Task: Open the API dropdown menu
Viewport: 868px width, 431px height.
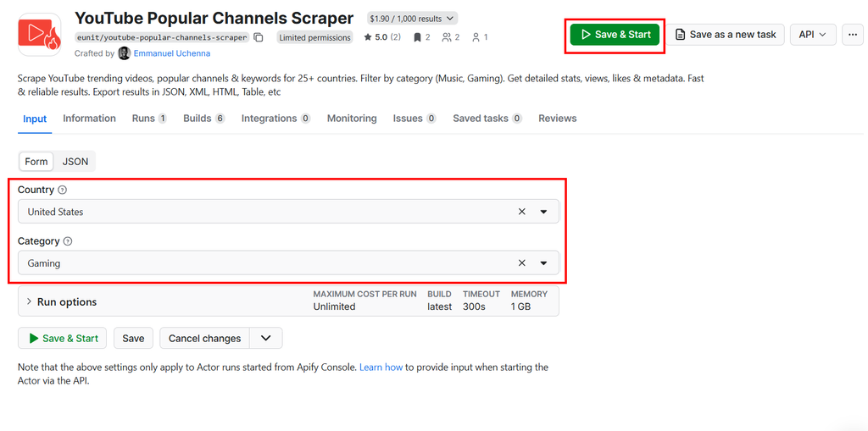Action: pyautogui.click(x=813, y=35)
